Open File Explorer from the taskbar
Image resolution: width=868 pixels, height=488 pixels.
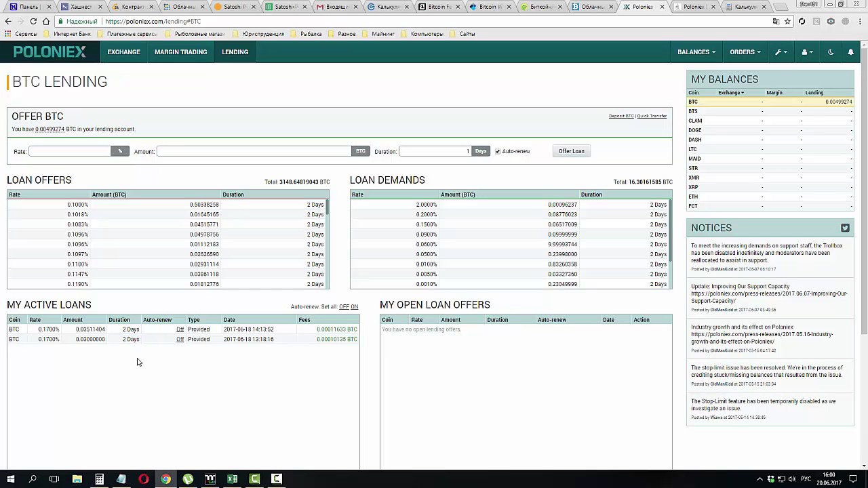pos(77,479)
